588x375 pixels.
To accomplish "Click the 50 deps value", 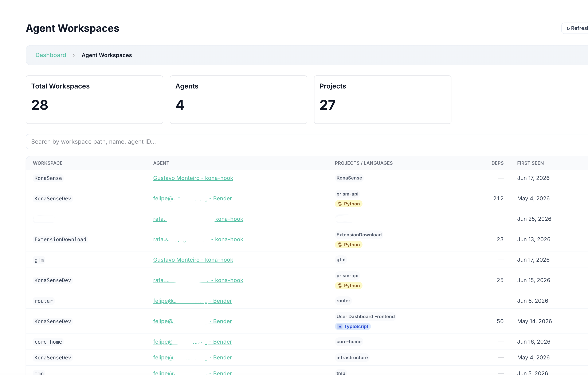I will tap(500, 321).
